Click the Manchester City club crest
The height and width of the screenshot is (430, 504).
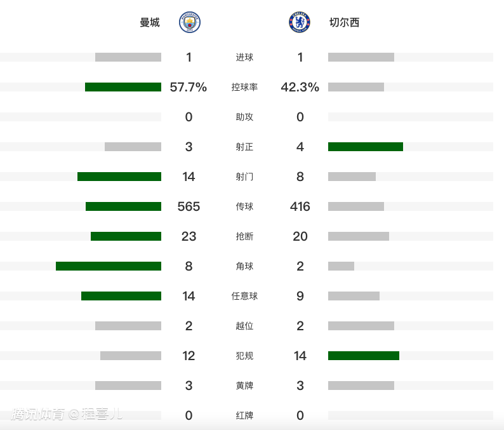coord(189,23)
